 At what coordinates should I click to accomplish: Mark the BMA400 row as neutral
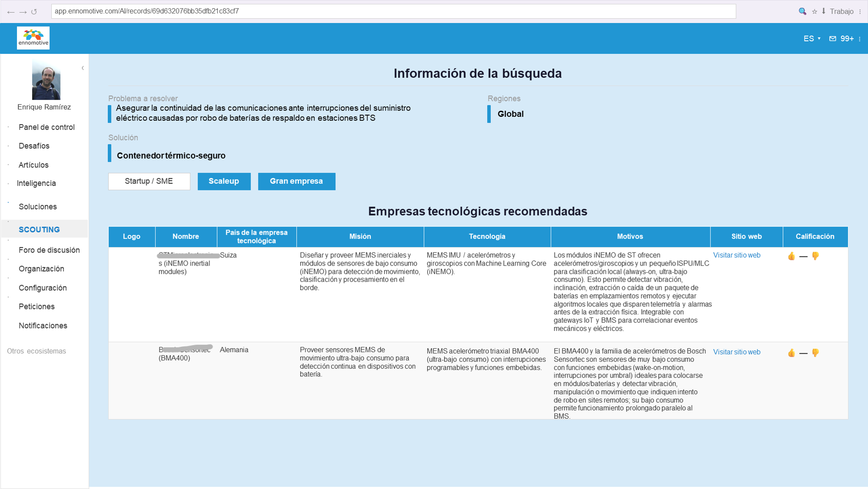[804, 353]
